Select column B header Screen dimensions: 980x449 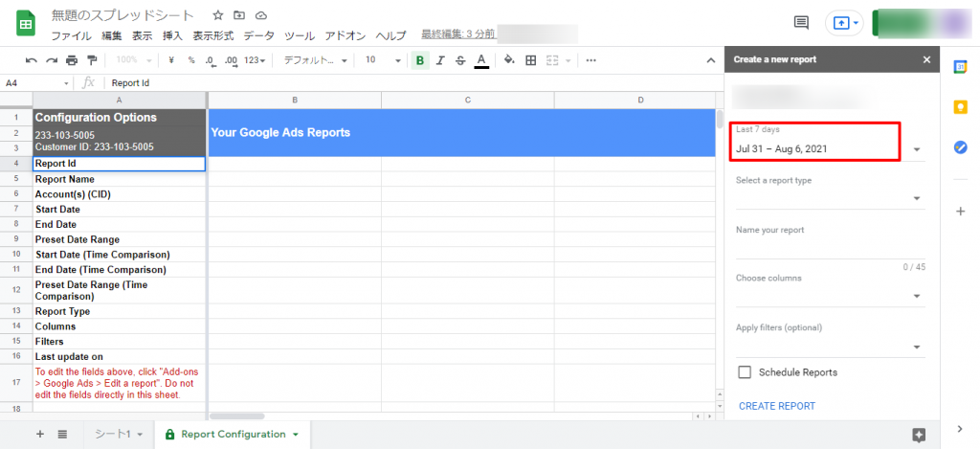tap(295, 101)
